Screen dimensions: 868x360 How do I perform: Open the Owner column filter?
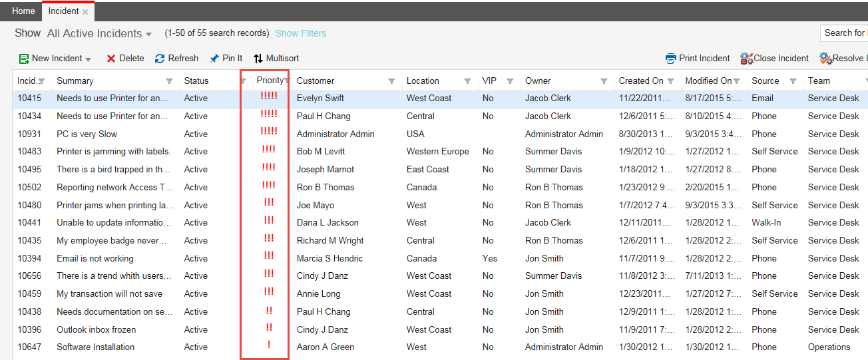tap(604, 81)
